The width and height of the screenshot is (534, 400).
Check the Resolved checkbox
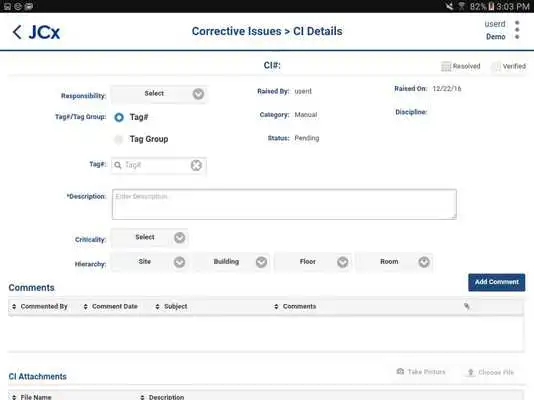[x=446, y=66]
